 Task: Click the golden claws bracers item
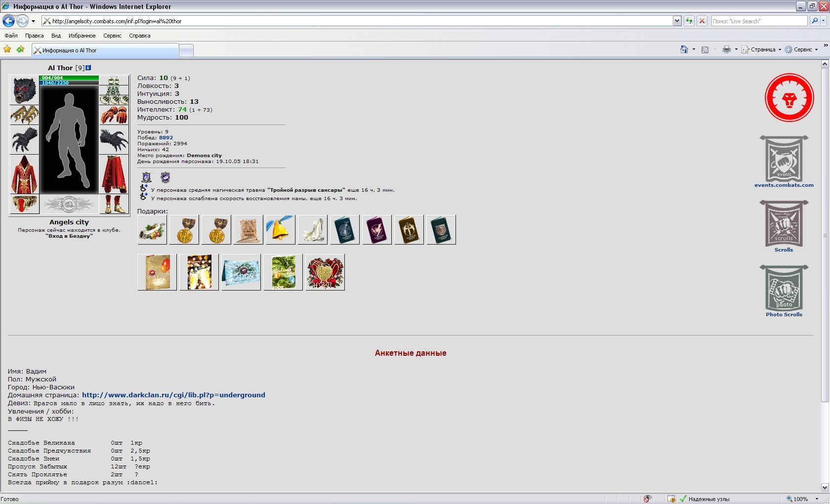coord(24,115)
